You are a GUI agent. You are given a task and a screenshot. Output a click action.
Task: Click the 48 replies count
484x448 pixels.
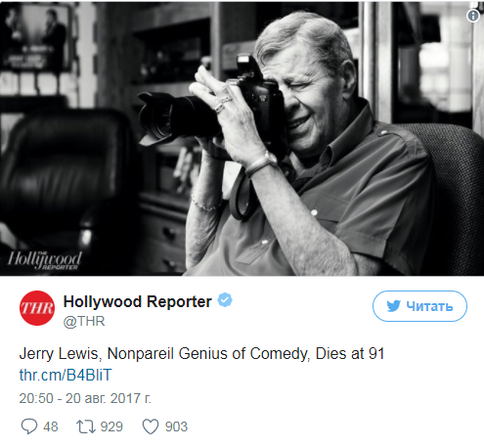[x=51, y=426]
